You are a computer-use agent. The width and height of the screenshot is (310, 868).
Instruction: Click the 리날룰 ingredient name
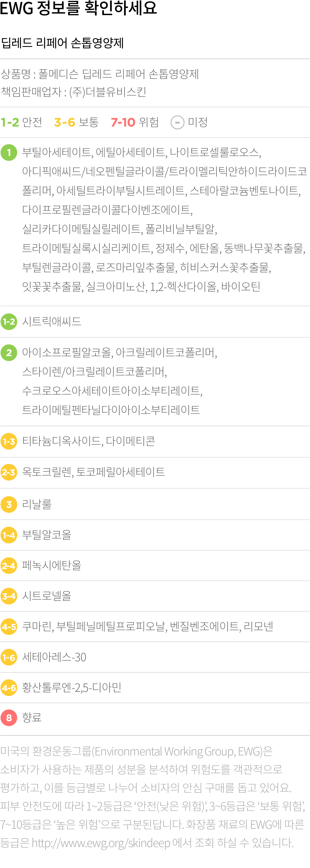pos(37,504)
